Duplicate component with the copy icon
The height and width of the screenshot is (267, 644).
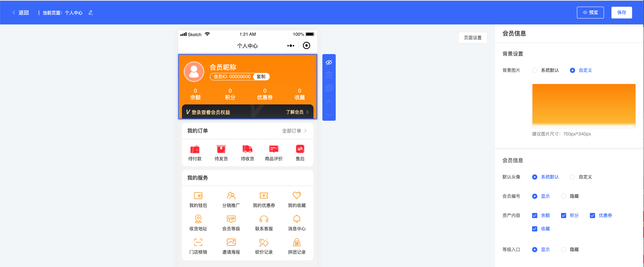(329, 88)
